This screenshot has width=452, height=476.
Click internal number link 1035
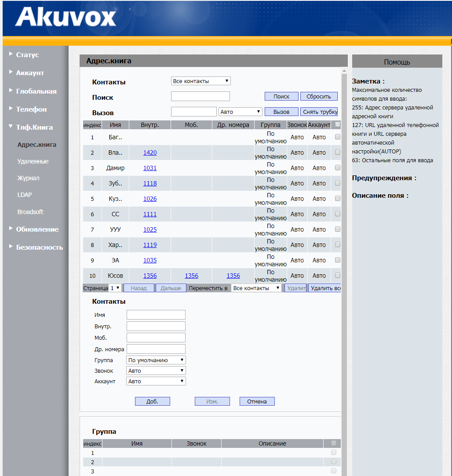(150, 260)
